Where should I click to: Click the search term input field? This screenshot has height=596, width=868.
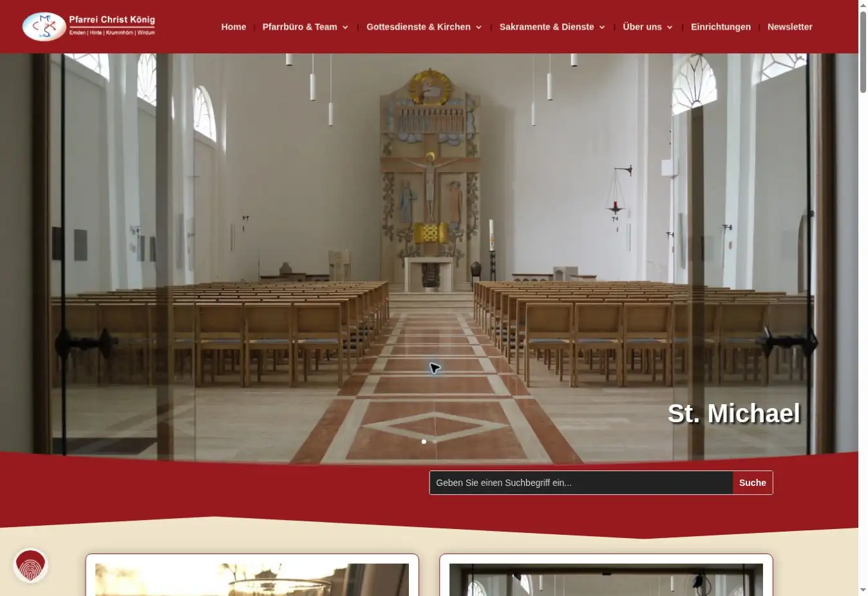pyautogui.click(x=581, y=483)
